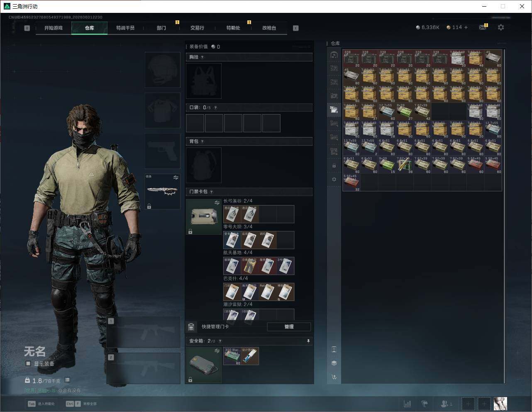This screenshot has width=532, height=412.
Task: Toggle the lock on the safe box
Action: click(x=190, y=380)
